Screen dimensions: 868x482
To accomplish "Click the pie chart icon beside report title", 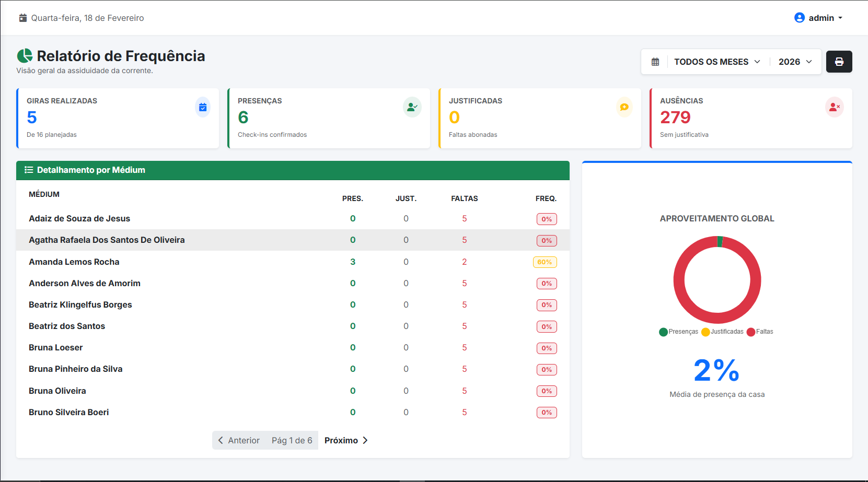I will 25,56.
